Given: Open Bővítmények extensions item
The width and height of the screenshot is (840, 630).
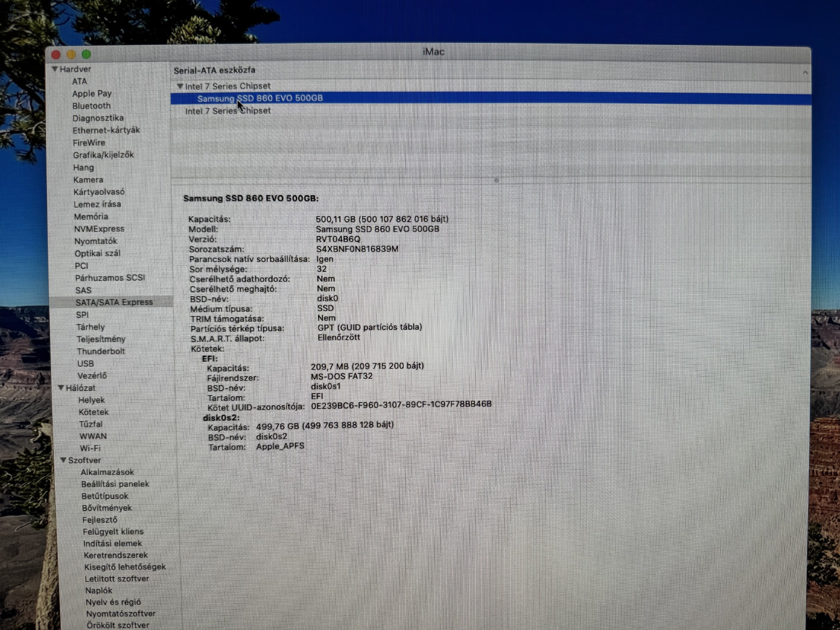Looking at the screenshot, I should 107,508.
